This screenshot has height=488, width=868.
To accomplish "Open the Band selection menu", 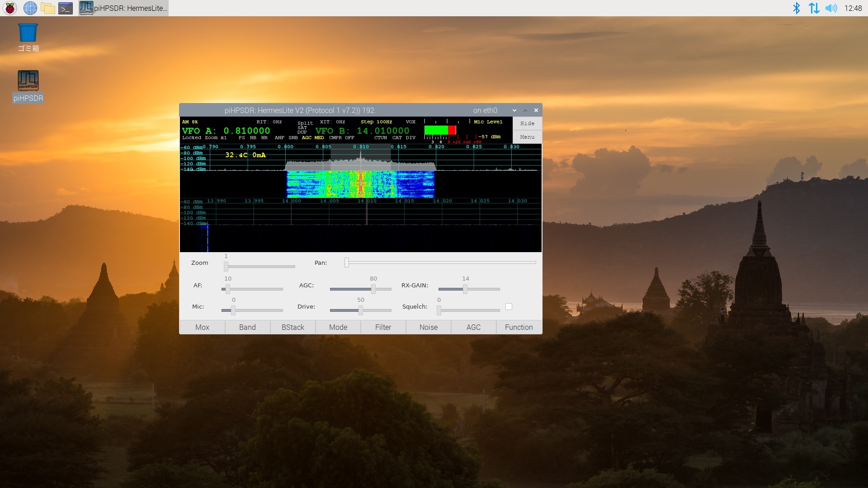I will 247,327.
